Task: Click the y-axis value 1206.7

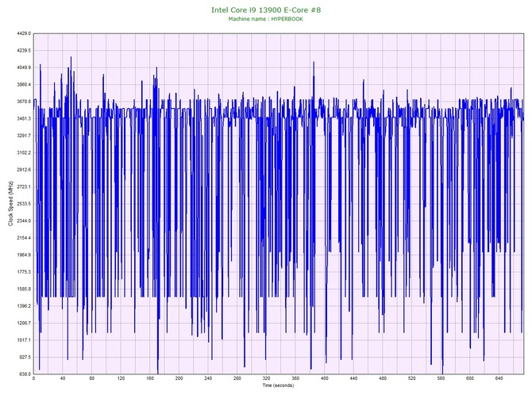Action: tap(24, 323)
